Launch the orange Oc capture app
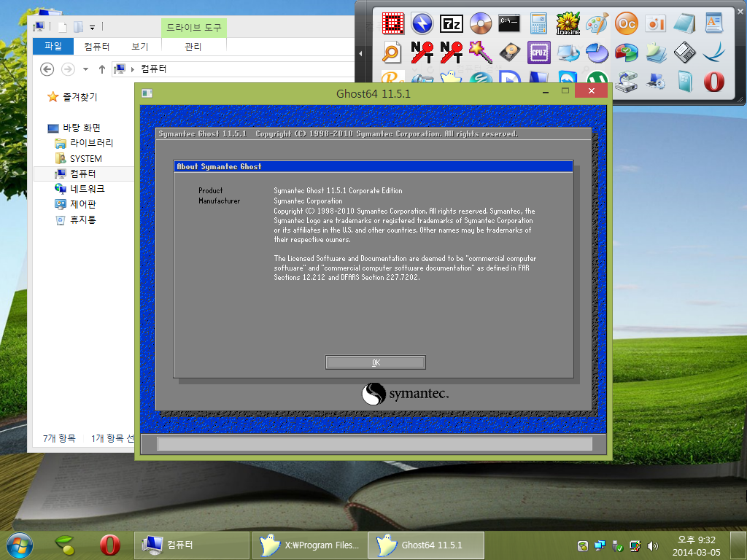 coord(626,23)
